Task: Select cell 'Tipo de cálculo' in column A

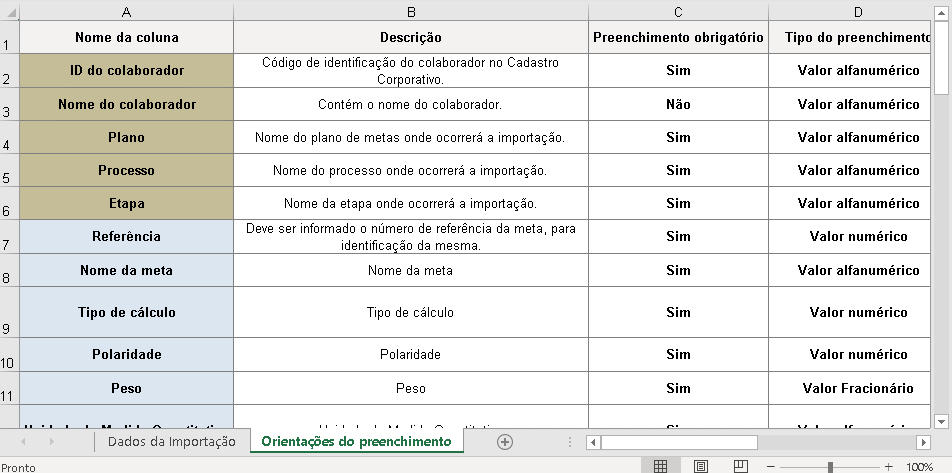Action: [126, 312]
